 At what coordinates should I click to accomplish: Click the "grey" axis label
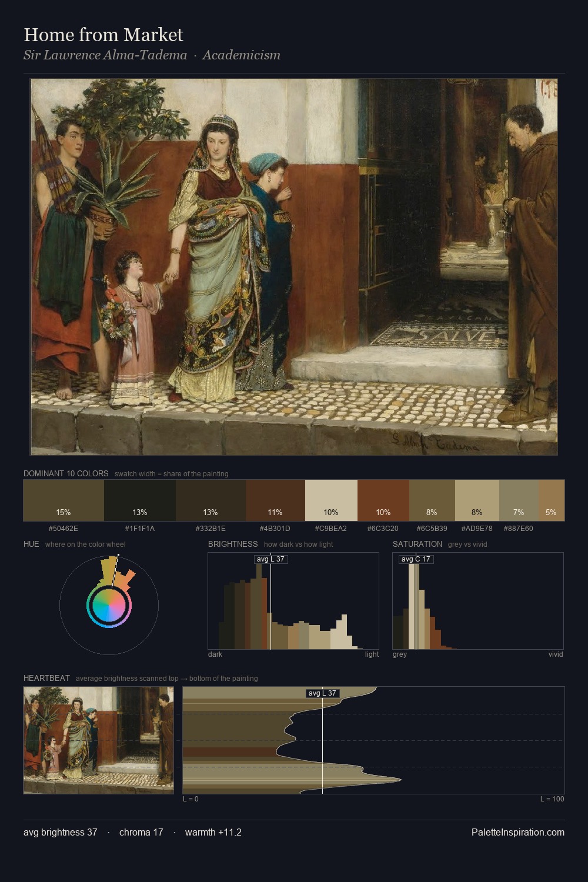pos(400,654)
